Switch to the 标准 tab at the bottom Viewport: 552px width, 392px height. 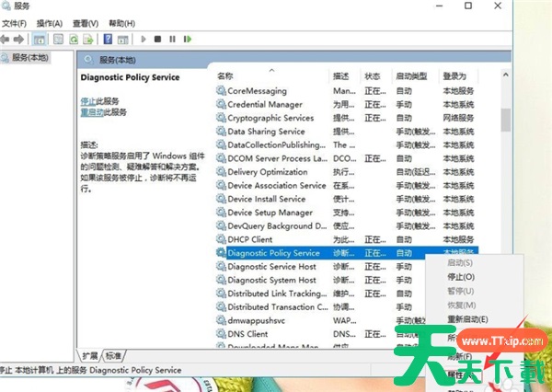pyautogui.click(x=112, y=355)
